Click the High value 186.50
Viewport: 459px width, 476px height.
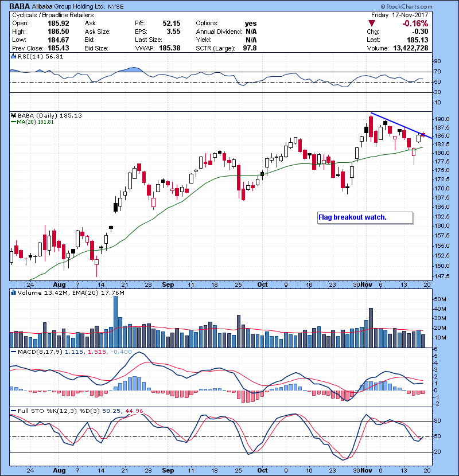59,32
